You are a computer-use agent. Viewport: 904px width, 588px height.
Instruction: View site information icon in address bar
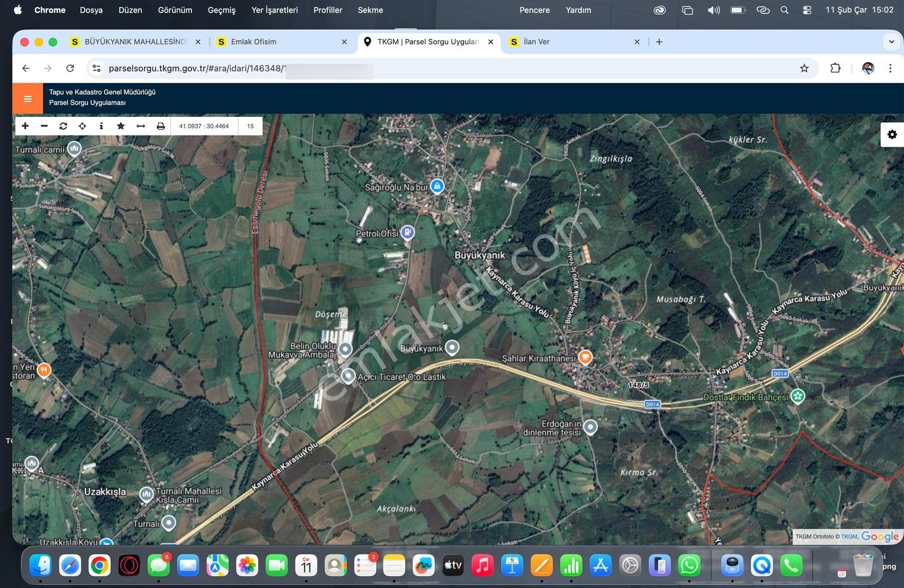point(97,68)
